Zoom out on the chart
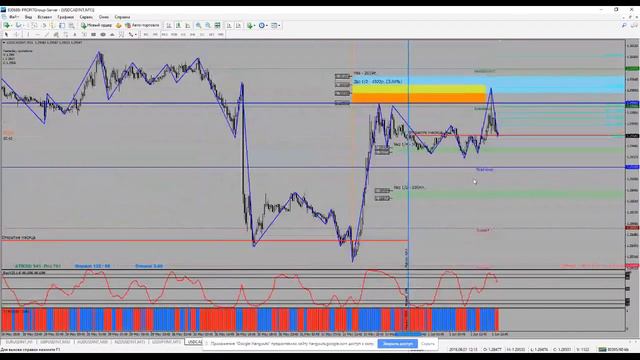Image resolution: width=640 pixels, height=360 pixels. coord(207,25)
